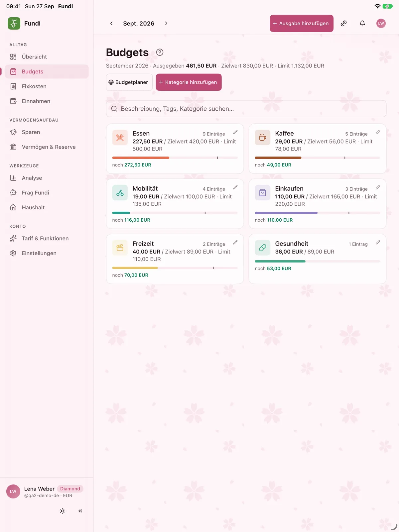Click the 09:41 clock in status bar
Screen dimensions: 399x532
[x=14, y=6]
